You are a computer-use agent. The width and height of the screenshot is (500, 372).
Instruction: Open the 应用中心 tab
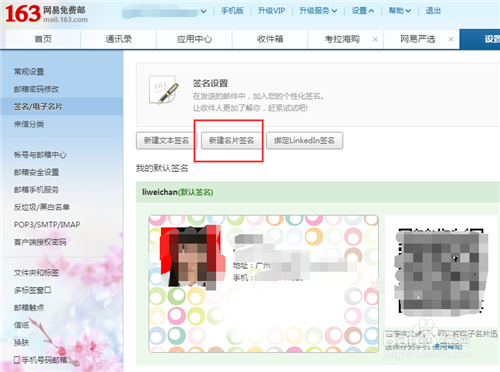pyautogui.click(x=194, y=39)
